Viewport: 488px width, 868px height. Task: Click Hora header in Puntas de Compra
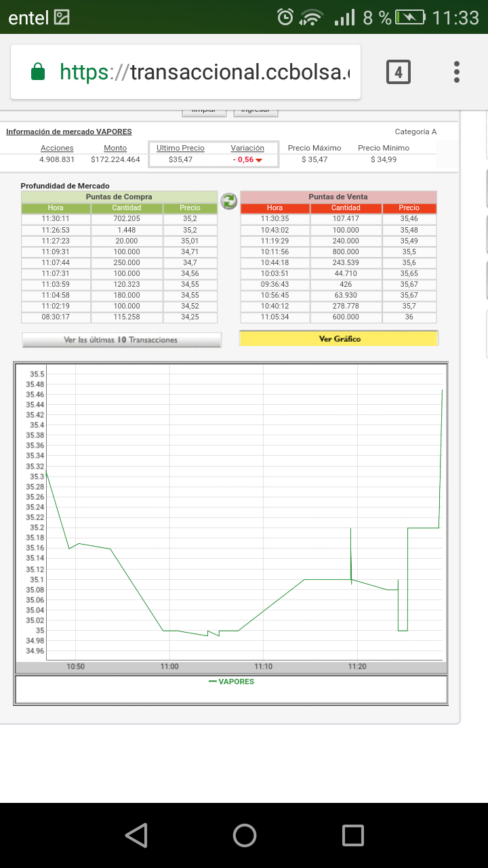[56, 208]
